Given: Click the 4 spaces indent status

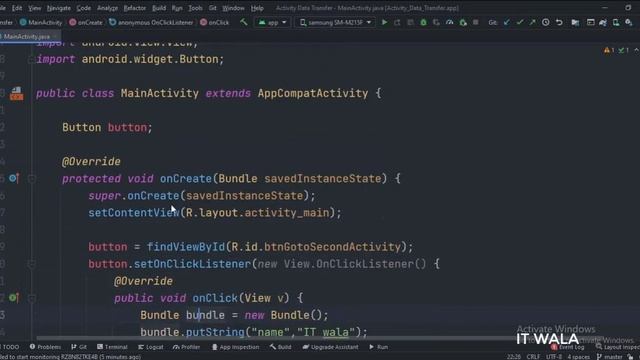Looking at the screenshot, I should pyautogui.click(x=578, y=357).
